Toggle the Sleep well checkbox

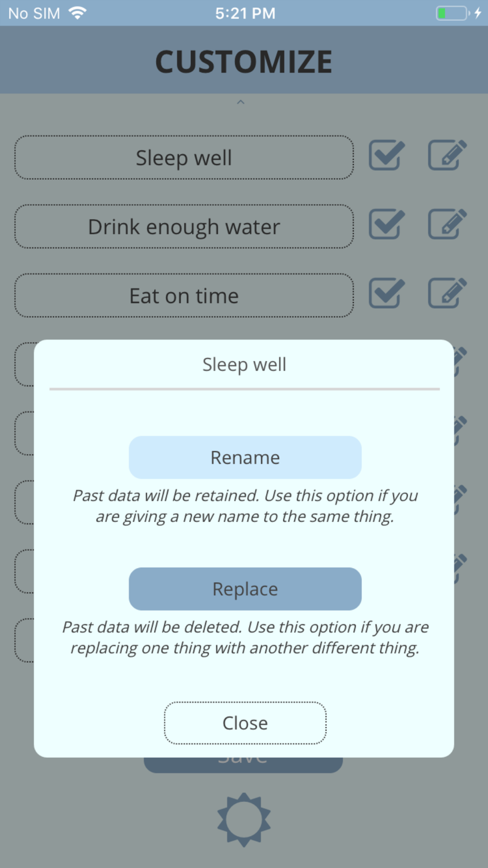tap(386, 156)
